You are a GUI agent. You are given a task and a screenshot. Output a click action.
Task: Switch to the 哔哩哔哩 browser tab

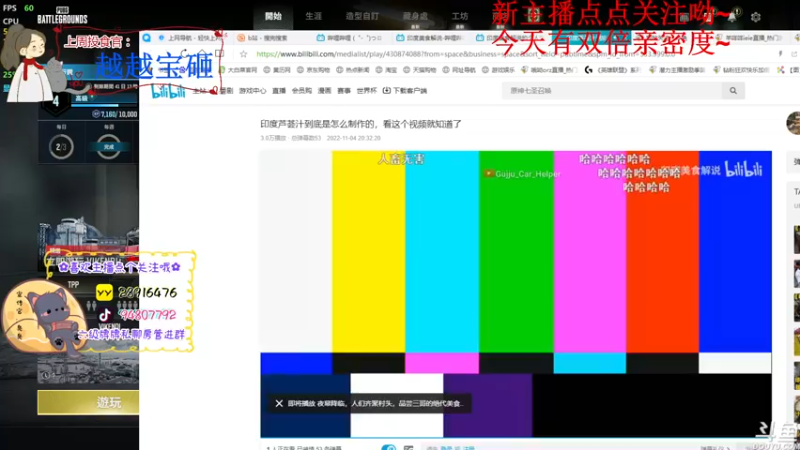350,38
